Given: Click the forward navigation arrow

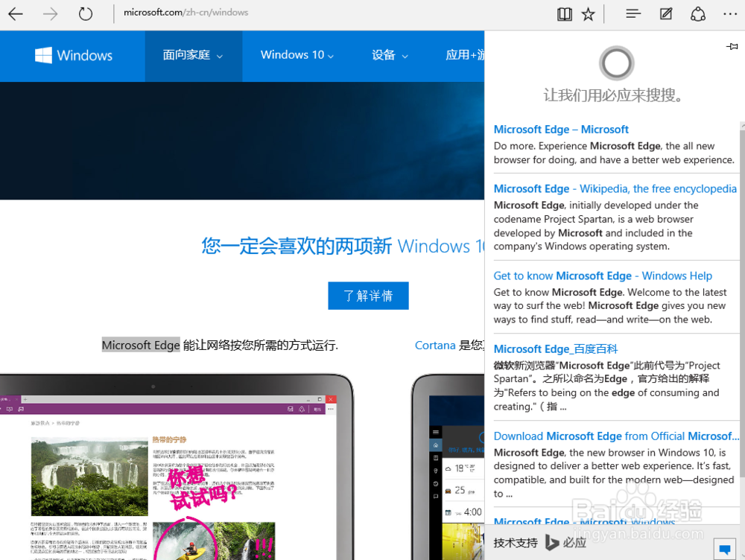Looking at the screenshot, I should 50,14.
